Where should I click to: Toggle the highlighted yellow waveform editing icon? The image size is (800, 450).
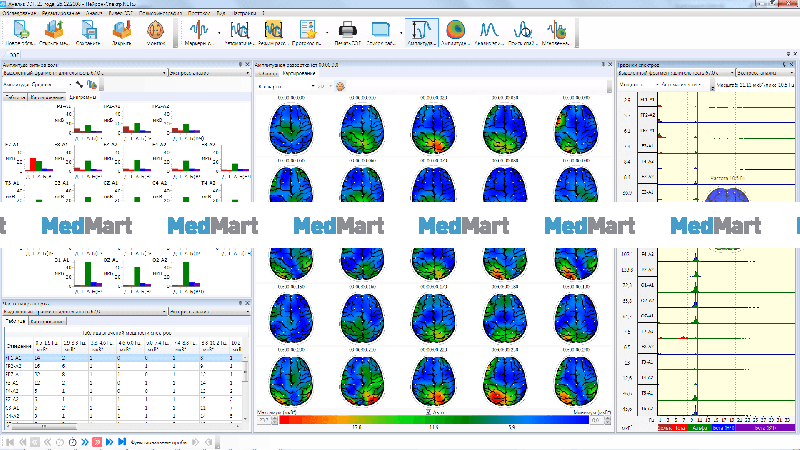point(273,31)
